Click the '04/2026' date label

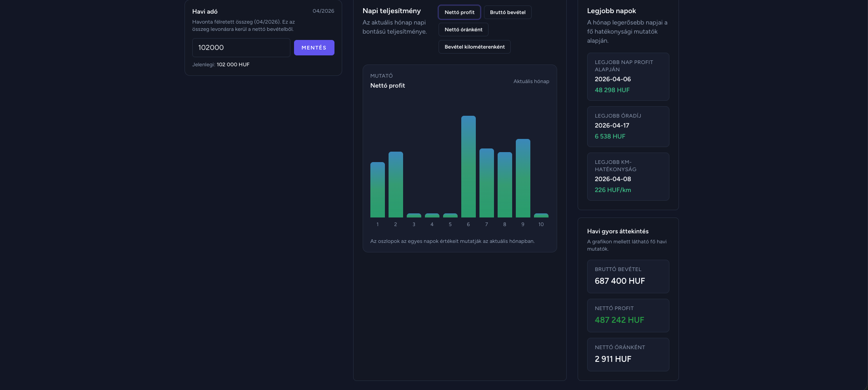point(323,11)
